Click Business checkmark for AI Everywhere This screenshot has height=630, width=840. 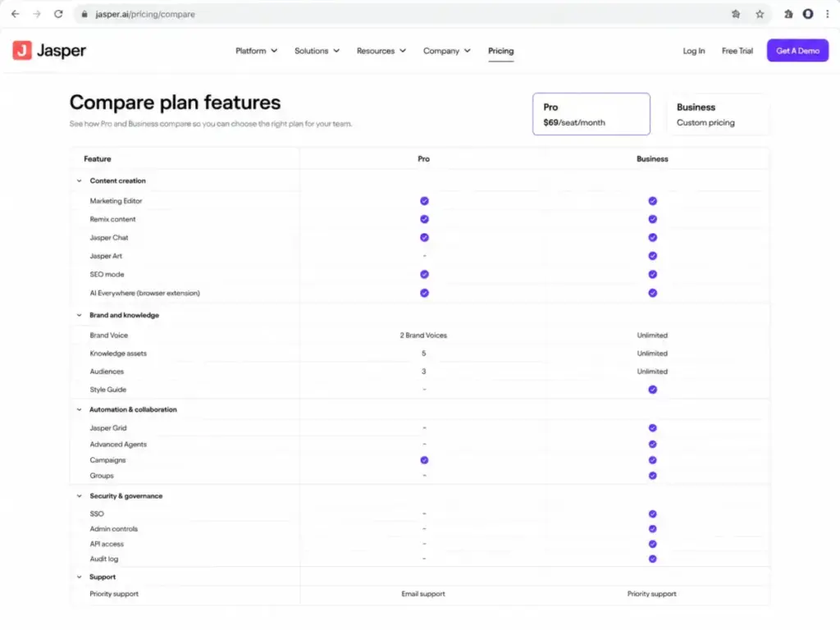coord(652,293)
